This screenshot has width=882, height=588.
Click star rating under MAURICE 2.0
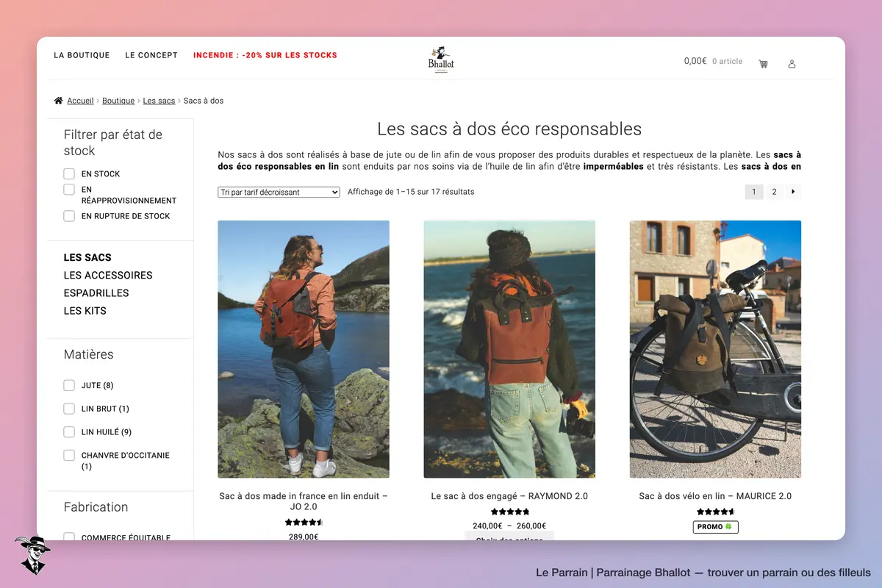(715, 512)
